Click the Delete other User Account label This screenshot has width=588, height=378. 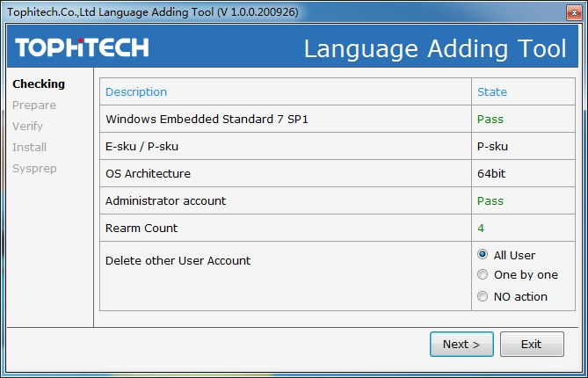coord(178,261)
